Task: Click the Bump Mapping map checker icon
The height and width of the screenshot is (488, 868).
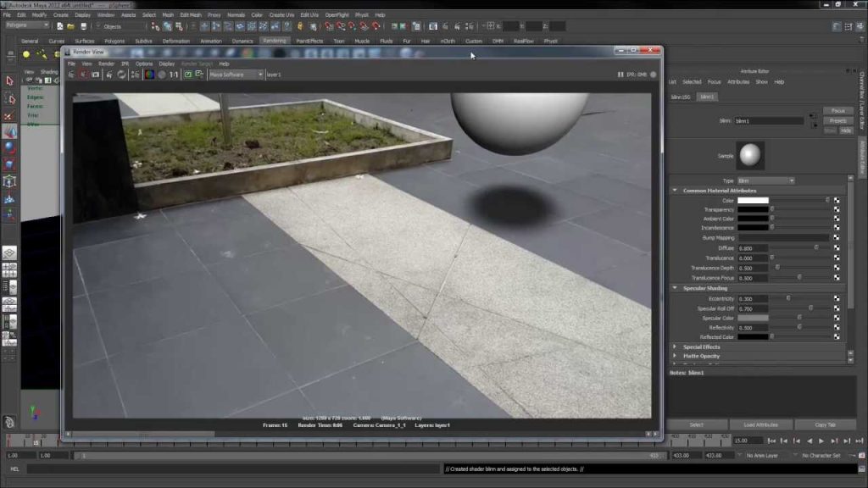Action: (837, 237)
